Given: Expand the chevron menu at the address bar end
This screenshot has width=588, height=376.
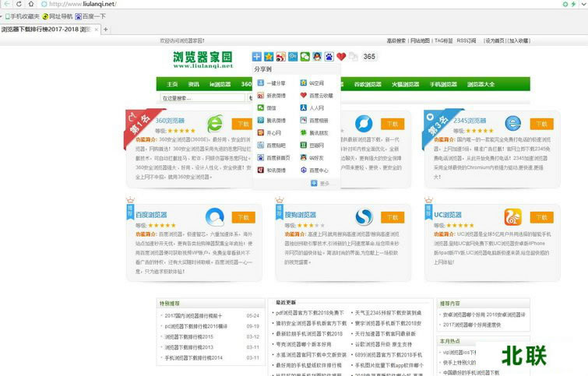Looking at the screenshot, I should [583, 4].
